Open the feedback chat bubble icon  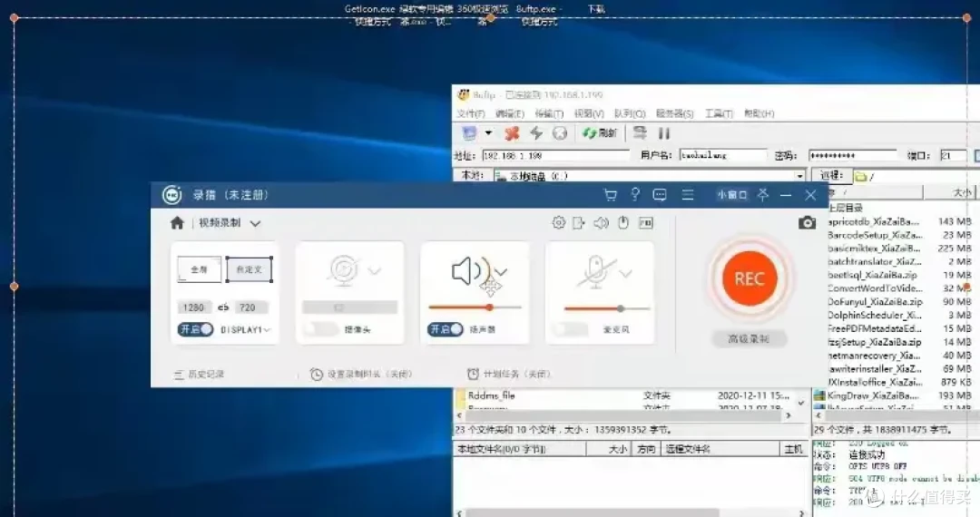pos(660,195)
